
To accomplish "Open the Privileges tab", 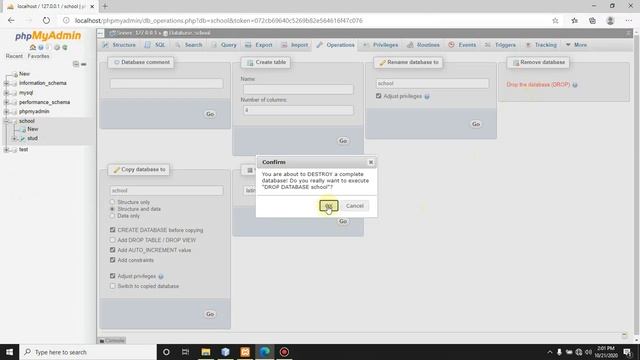I will [380, 45].
